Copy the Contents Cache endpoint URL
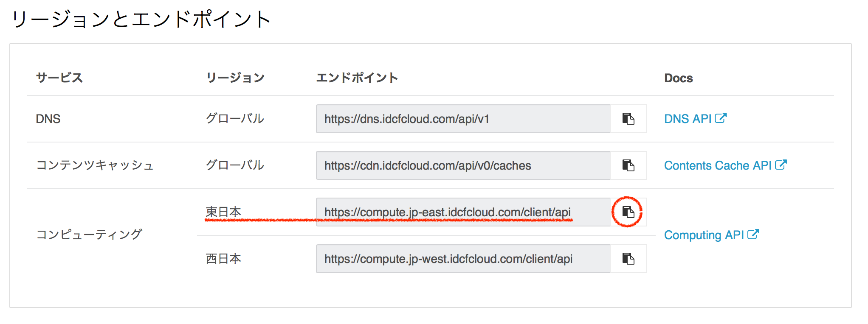The image size is (868, 324). (x=628, y=165)
